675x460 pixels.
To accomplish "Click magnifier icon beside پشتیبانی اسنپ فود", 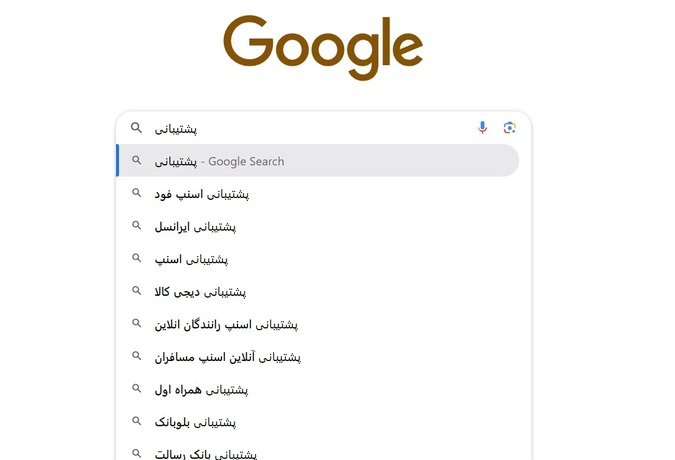I will [136, 193].
